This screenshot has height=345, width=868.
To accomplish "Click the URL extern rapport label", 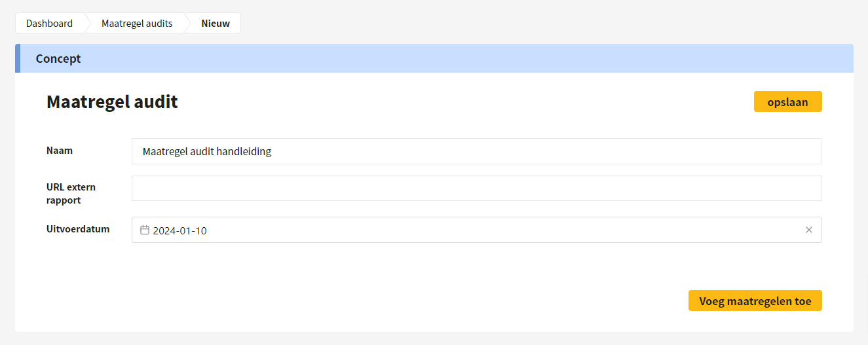I will [x=71, y=194].
